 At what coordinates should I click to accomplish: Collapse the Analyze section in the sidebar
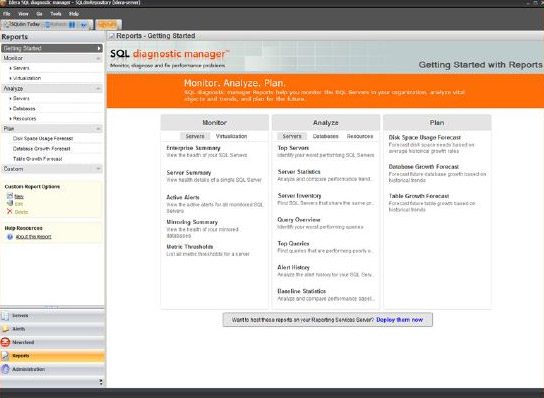[x=98, y=89]
